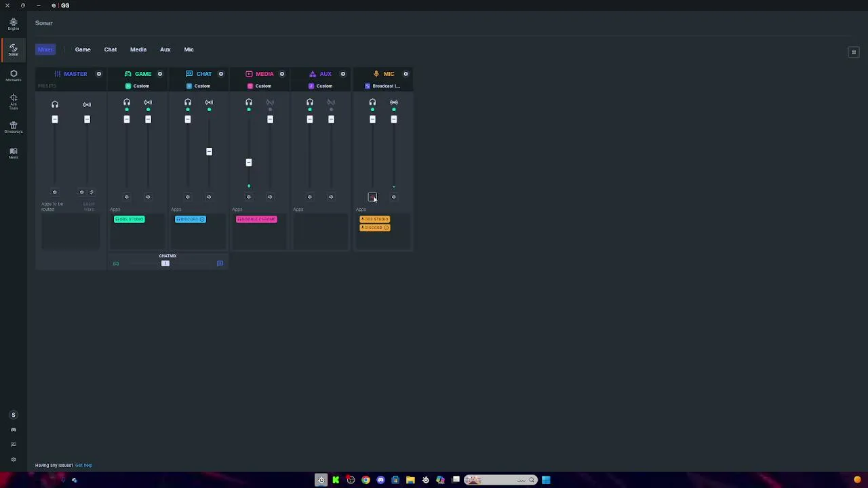This screenshot has height=488, width=868.
Task: Switch to the Chat tab
Action: (x=111, y=49)
